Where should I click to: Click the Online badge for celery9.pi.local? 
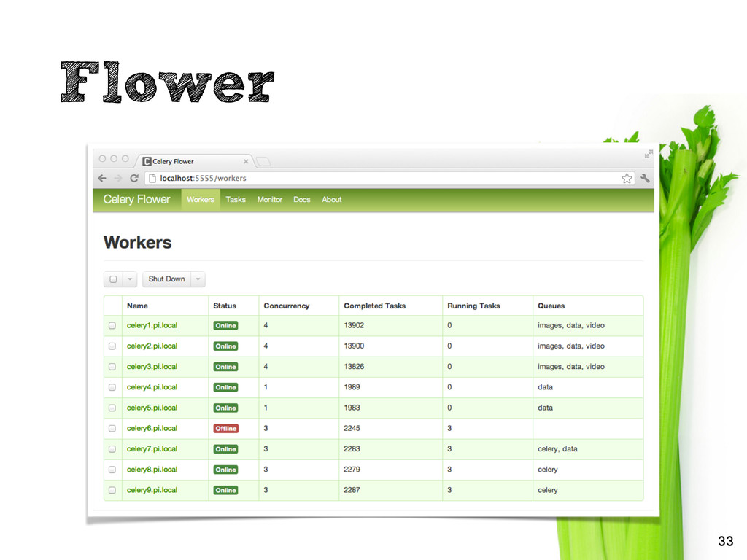(226, 491)
